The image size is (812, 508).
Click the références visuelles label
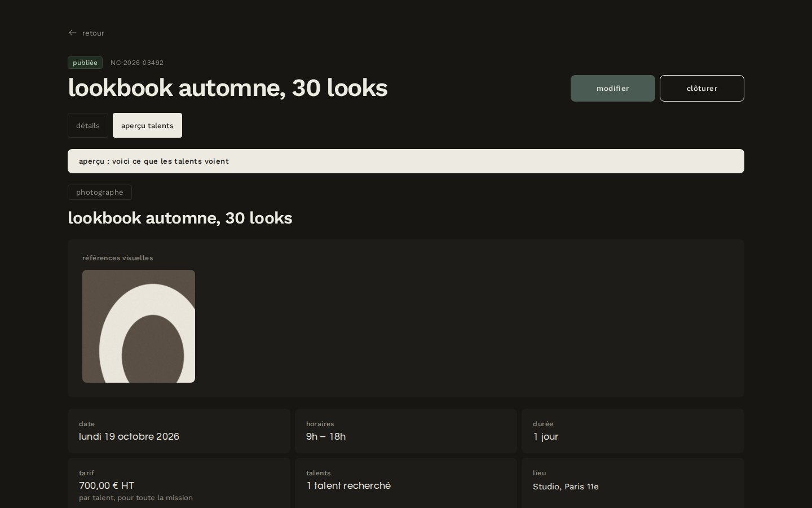[118, 258]
